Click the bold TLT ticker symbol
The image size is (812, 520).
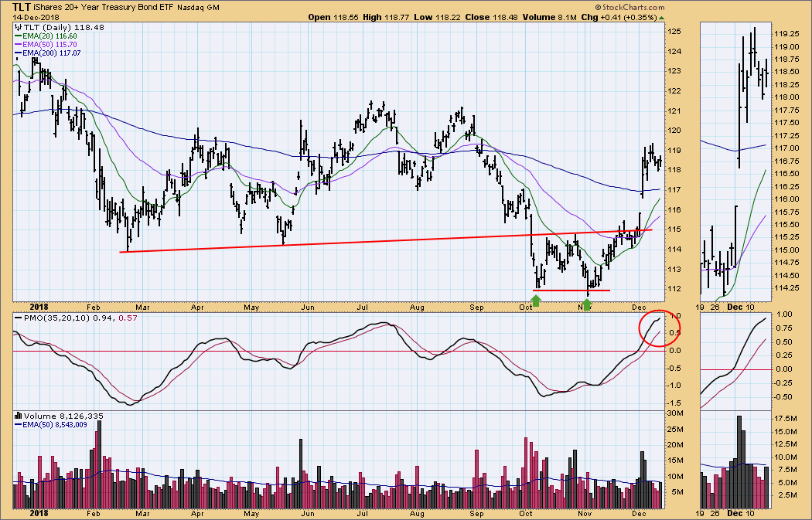coord(21,7)
